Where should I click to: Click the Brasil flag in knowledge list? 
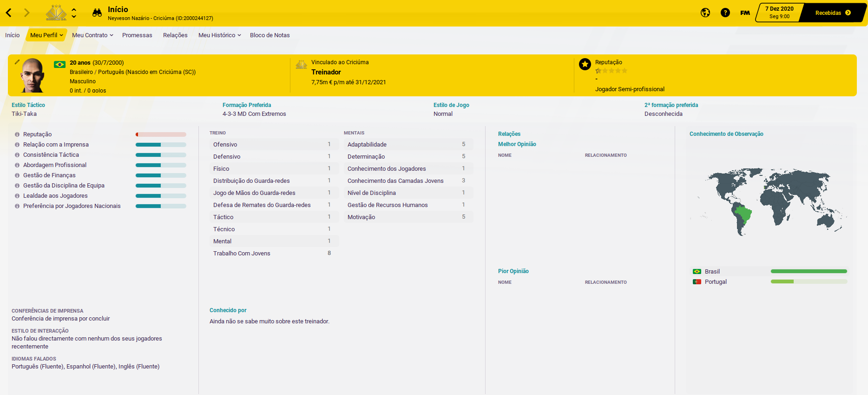(x=697, y=271)
